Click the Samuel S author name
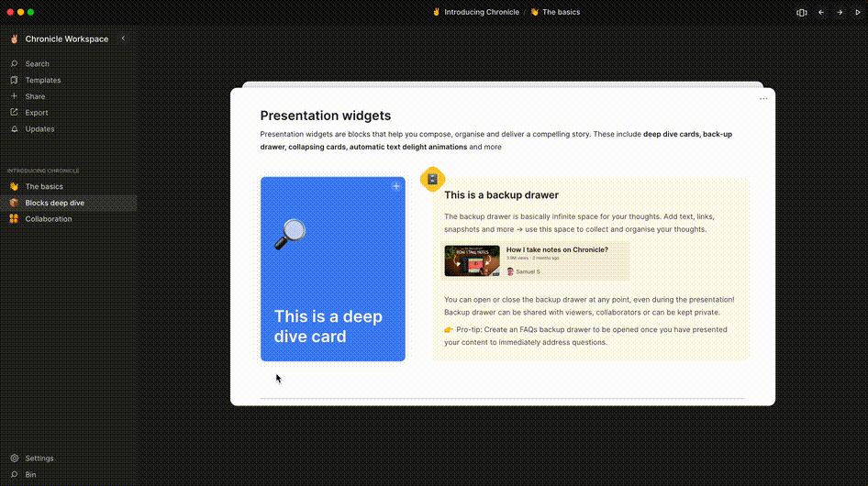 528,271
